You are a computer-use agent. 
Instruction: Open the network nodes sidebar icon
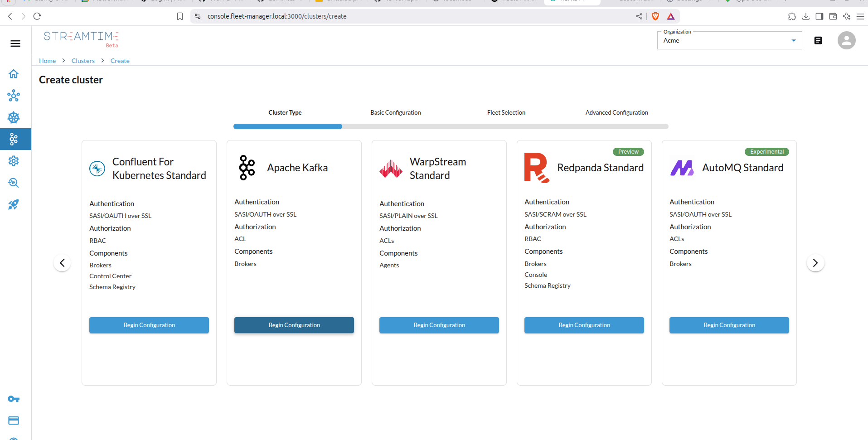[14, 96]
